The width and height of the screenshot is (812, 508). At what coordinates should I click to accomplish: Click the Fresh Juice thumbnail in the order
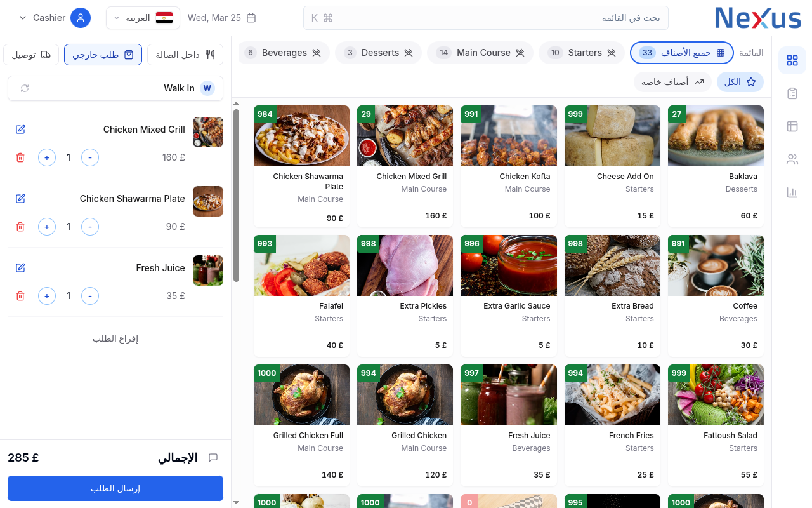208,271
